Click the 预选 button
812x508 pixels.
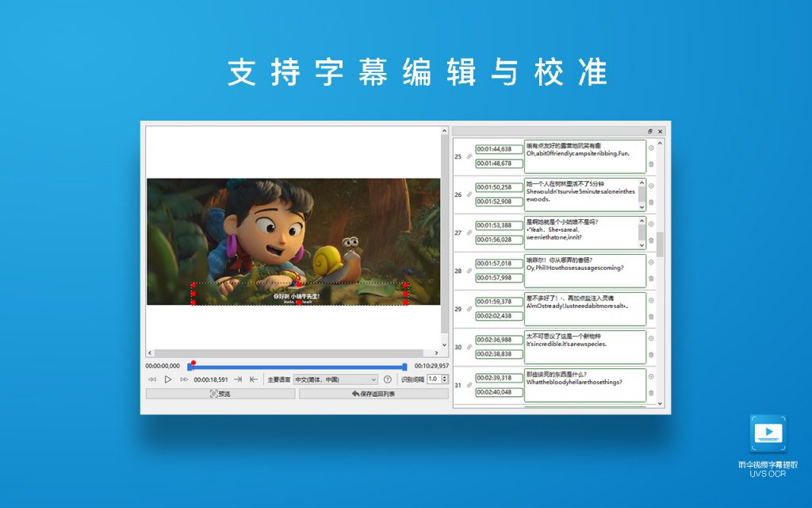(220, 394)
